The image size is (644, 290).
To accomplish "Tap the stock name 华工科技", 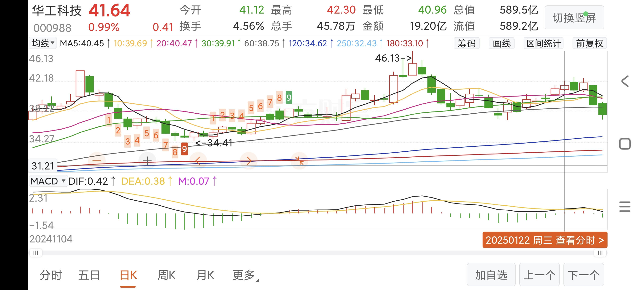I will click(57, 11).
